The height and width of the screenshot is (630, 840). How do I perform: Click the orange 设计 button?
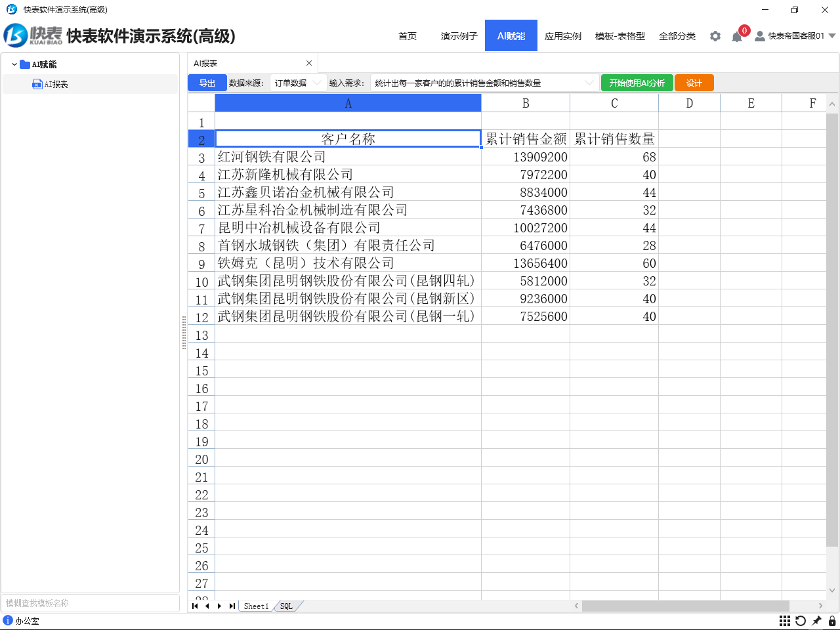694,83
